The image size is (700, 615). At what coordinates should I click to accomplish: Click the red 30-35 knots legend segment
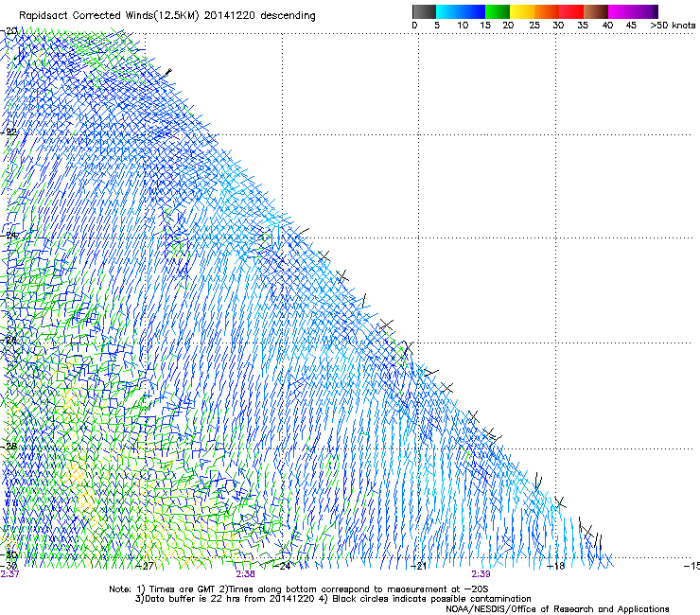[571, 11]
